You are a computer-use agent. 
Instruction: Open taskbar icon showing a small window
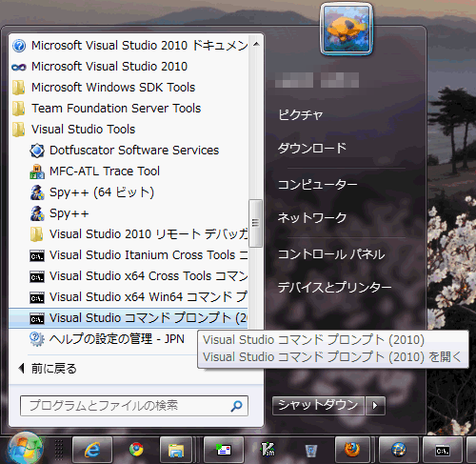(x=224, y=450)
